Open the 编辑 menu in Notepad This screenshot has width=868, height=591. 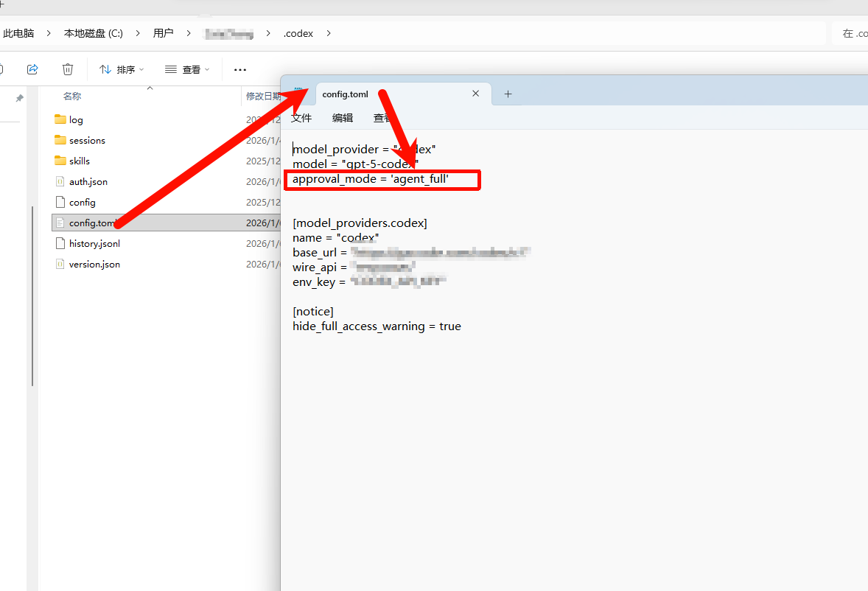click(x=343, y=118)
